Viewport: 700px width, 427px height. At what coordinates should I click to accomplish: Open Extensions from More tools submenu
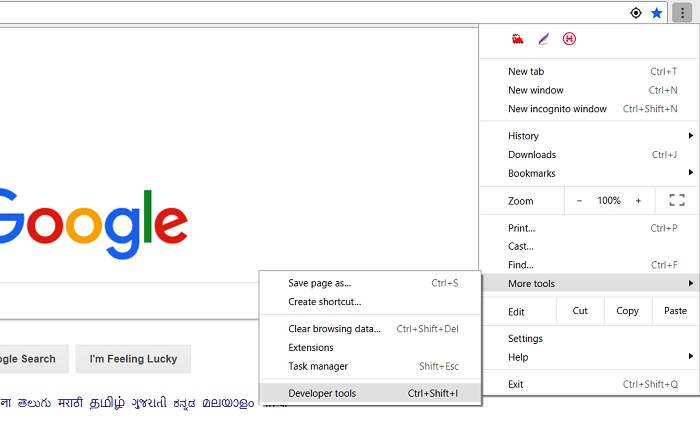pyautogui.click(x=370, y=347)
